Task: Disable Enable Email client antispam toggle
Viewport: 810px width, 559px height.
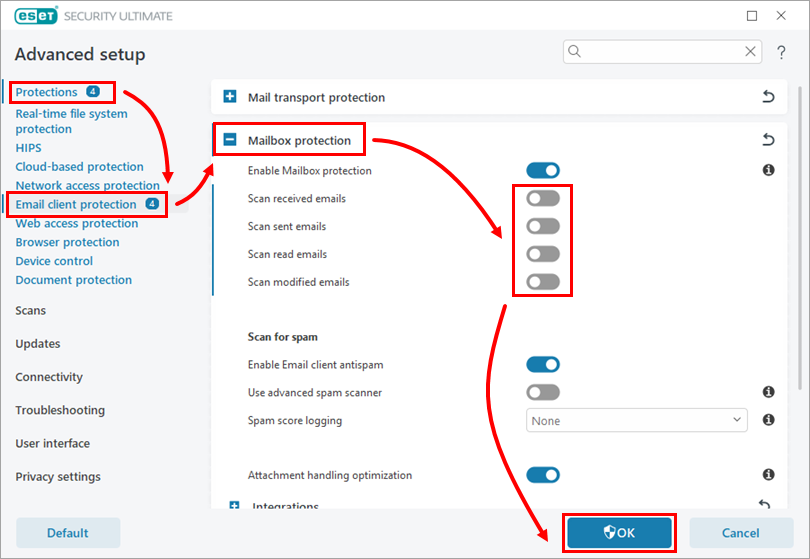Action: pos(543,365)
